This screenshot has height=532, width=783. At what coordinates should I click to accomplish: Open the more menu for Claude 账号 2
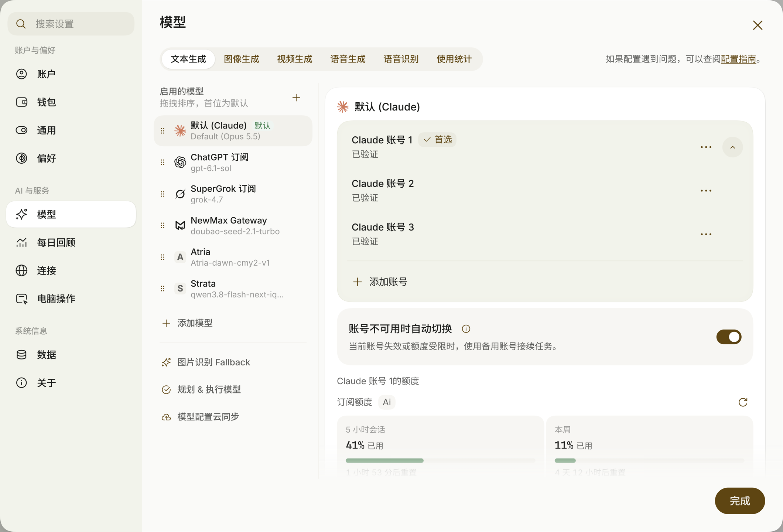click(x=706, y=191)
